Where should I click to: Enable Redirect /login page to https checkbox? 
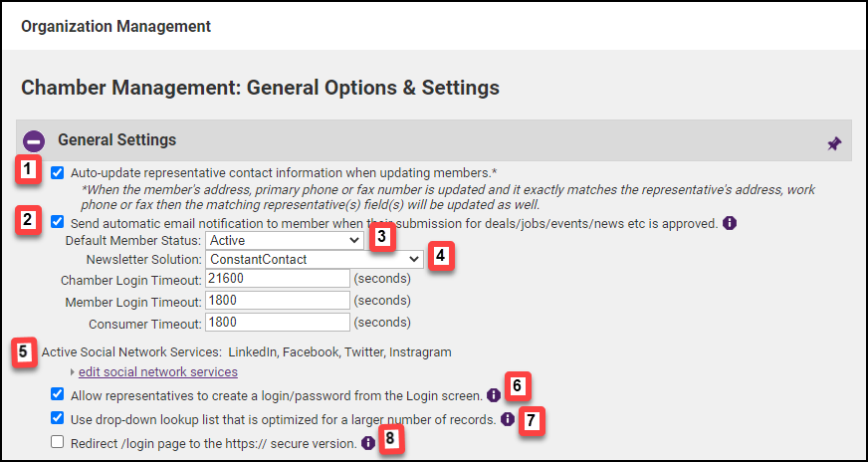(x=58, y=442)
